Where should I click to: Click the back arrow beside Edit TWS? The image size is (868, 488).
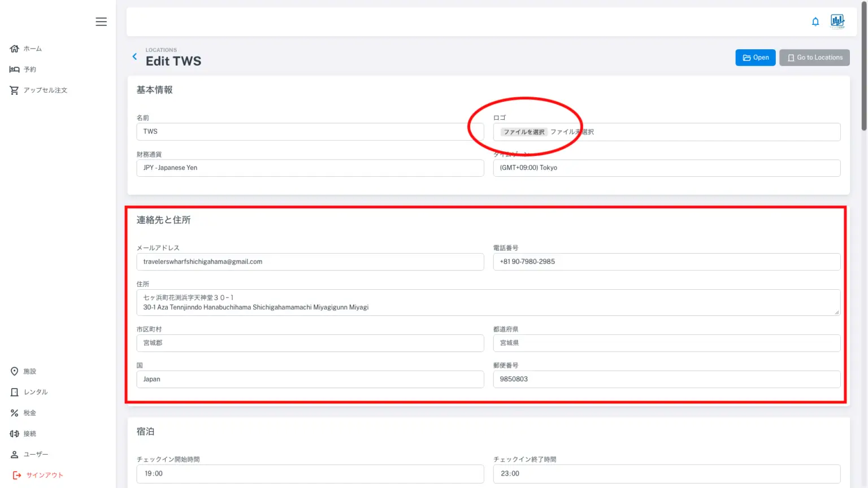pos(134,56)
